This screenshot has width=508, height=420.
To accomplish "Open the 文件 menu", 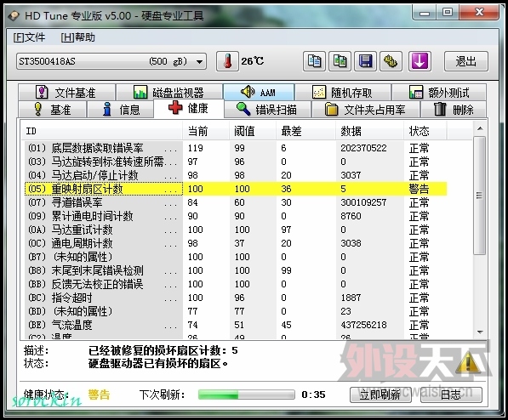I will 29,37.
